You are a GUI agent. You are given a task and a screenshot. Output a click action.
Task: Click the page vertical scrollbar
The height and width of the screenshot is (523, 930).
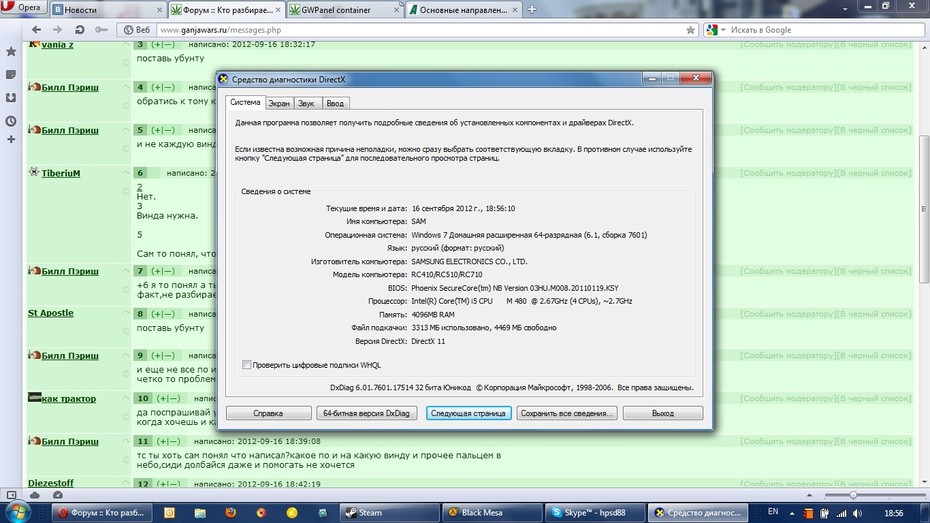point(923,209)
